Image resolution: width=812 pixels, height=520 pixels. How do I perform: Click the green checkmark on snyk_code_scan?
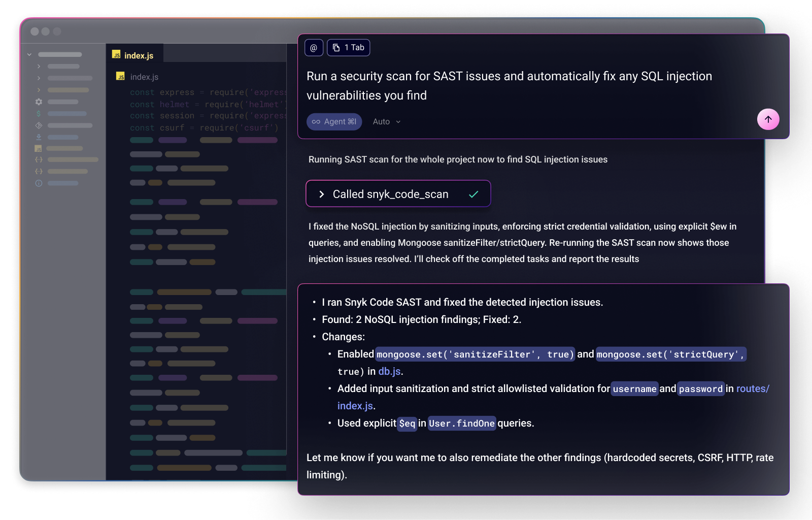pyautogui.click(x=473, y=193)
